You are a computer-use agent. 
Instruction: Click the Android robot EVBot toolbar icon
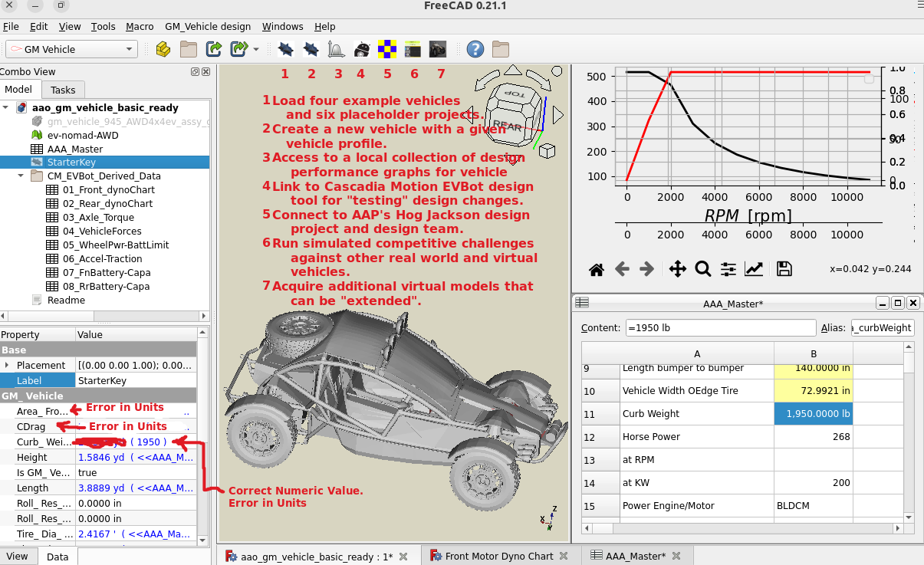(361, 50)
